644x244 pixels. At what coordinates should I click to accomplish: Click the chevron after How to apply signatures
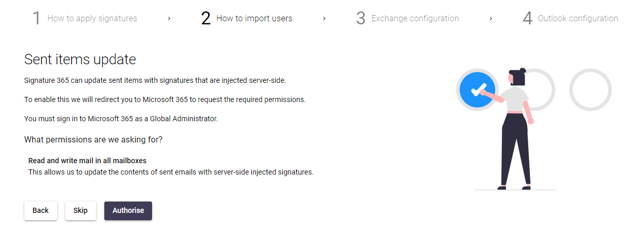click(169, 19)
